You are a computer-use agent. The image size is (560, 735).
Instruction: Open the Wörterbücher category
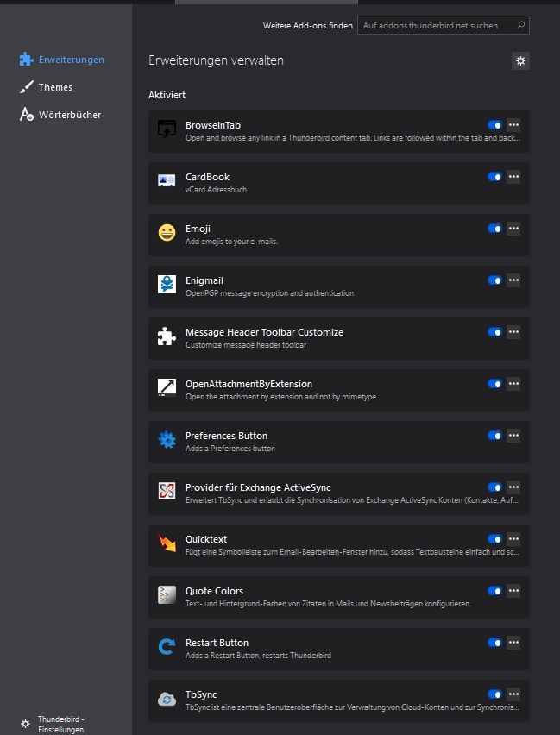pyautogui.click(x=69, y=115)
